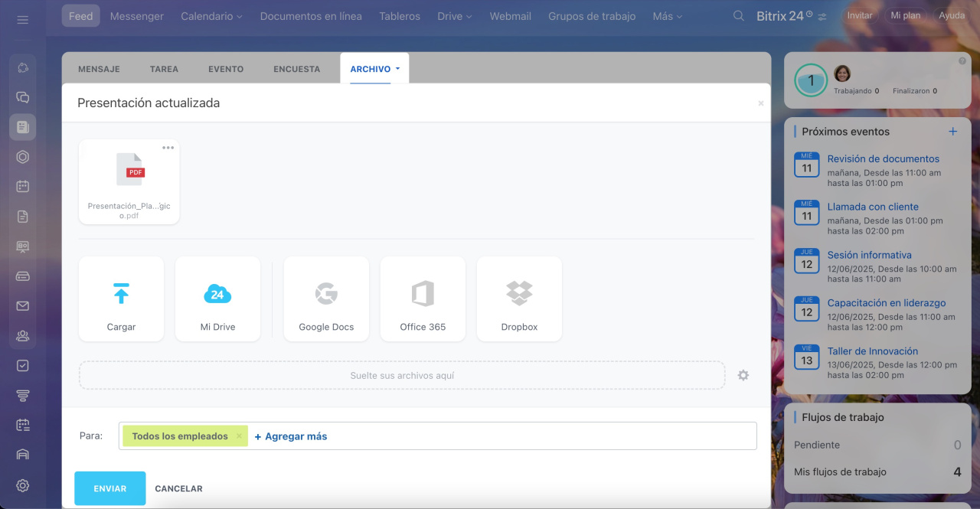Screen dimensions: 980x509
Task: Open the settings gear at sidebar bottom
Action: click(22, 485)
